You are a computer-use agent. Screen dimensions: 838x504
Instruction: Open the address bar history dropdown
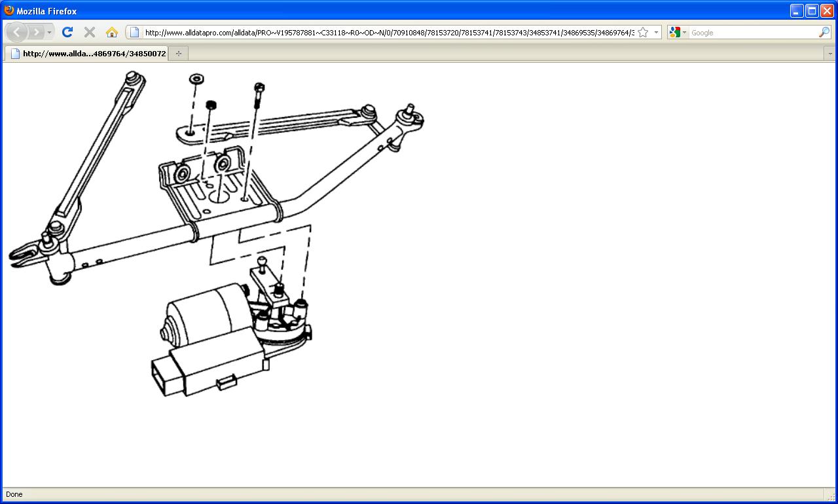656,32
